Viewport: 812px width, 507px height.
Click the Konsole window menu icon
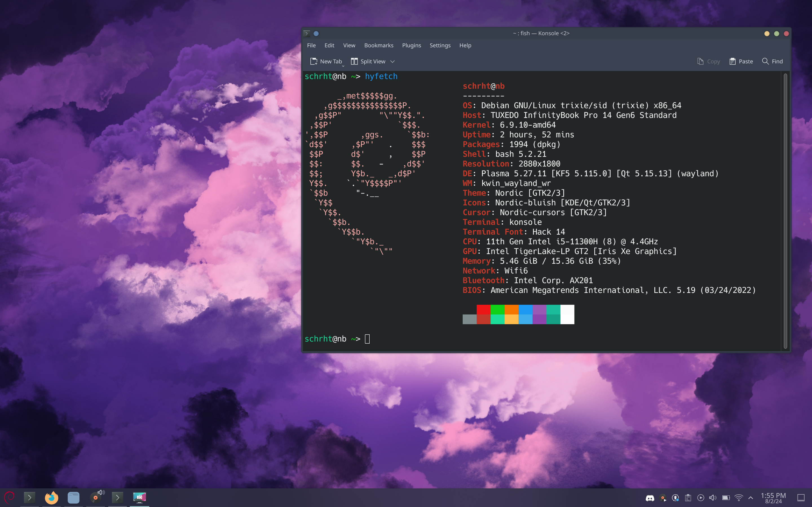pyautogui.click(x=307, y=34)
